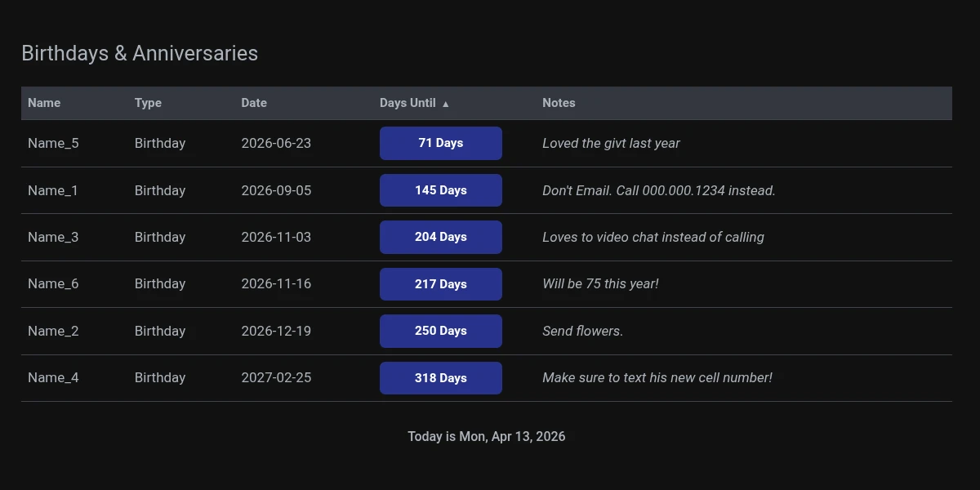Click the Birthday type label for Name_6
Viewport: 980px width, 490px height.
pyautogui.click(x=160, y=283)
